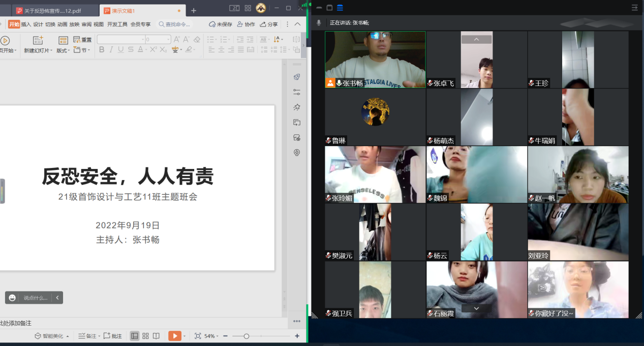Select the 演示文稿1 document tab

[142, 11]
